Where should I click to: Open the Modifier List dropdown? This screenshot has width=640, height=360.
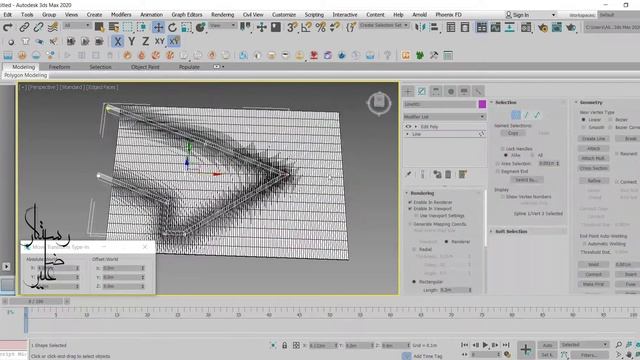(x=444, y=117)
